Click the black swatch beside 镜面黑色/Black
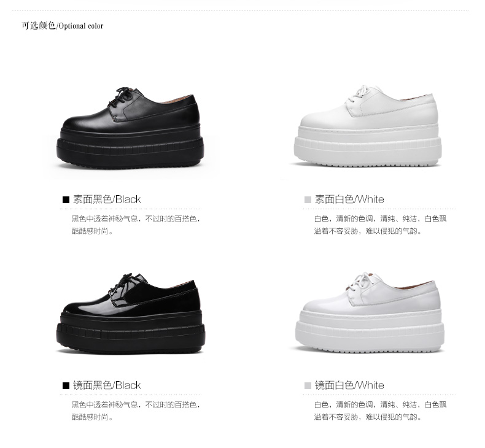485x448 pixels. [x=66, y=385]
